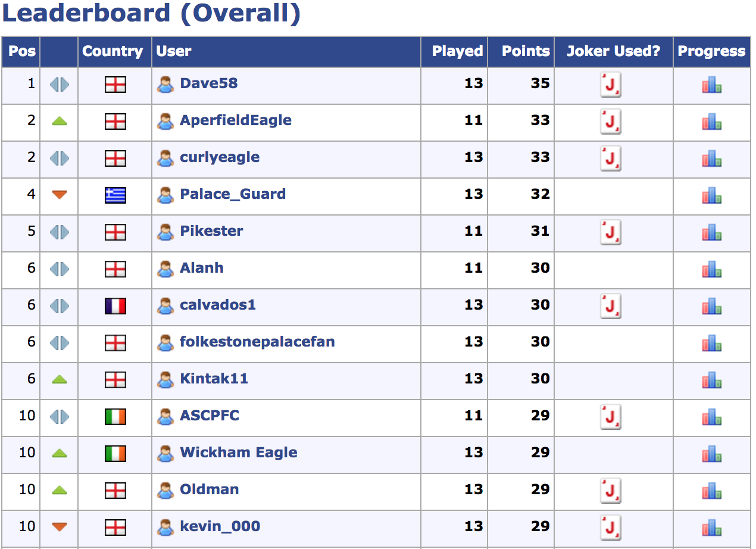Click the user avatar icon beside Pikester
This screenshot has height=549, width=756.
point(165,232)
